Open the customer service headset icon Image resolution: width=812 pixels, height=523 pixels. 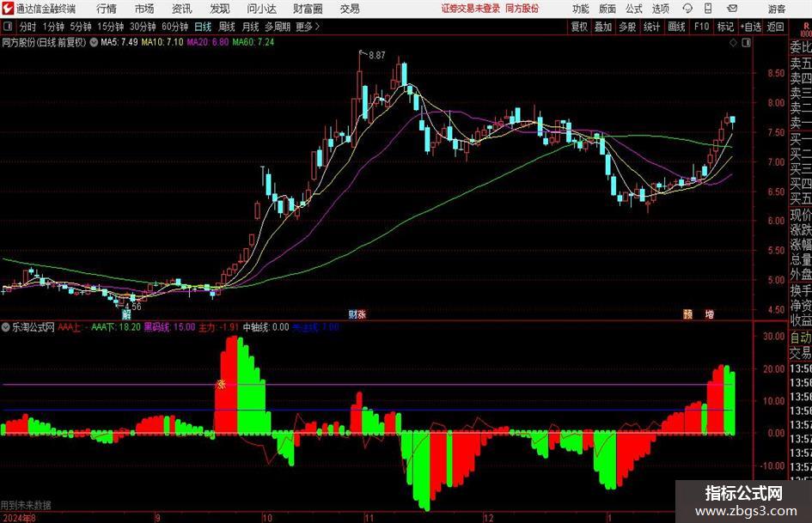point(687,9)
